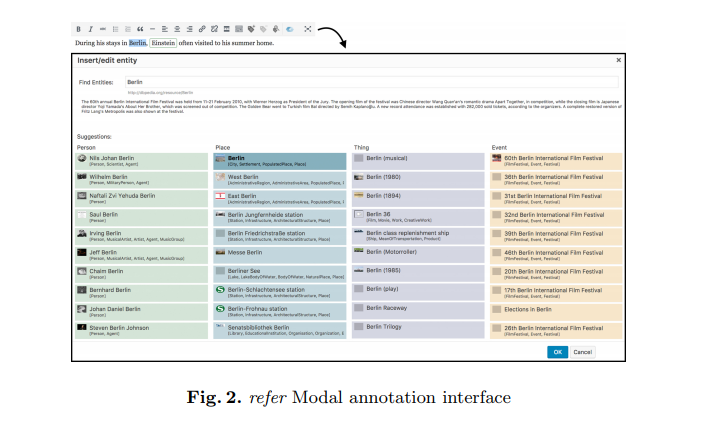The image size is (710, 428).
Task: Select the Steven Berlin Johnson suggestion
Action: coord(141,331)
